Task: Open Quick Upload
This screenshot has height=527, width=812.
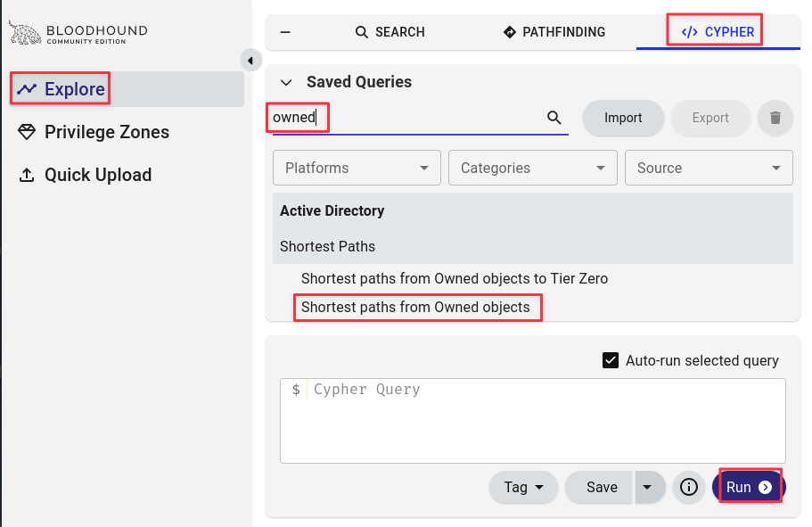Action: coord(85,175)
